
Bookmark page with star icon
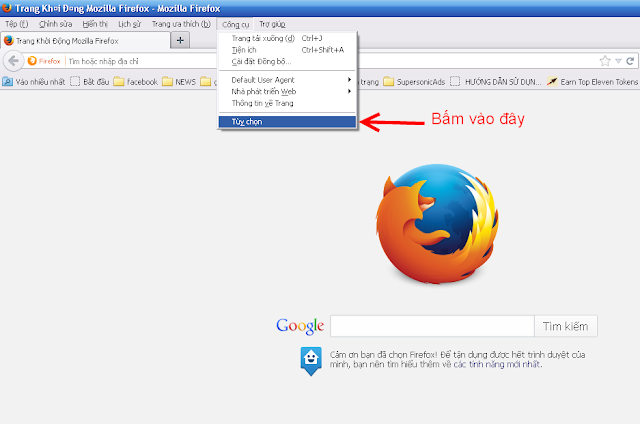pyautogui.click(x=605, y=61)
